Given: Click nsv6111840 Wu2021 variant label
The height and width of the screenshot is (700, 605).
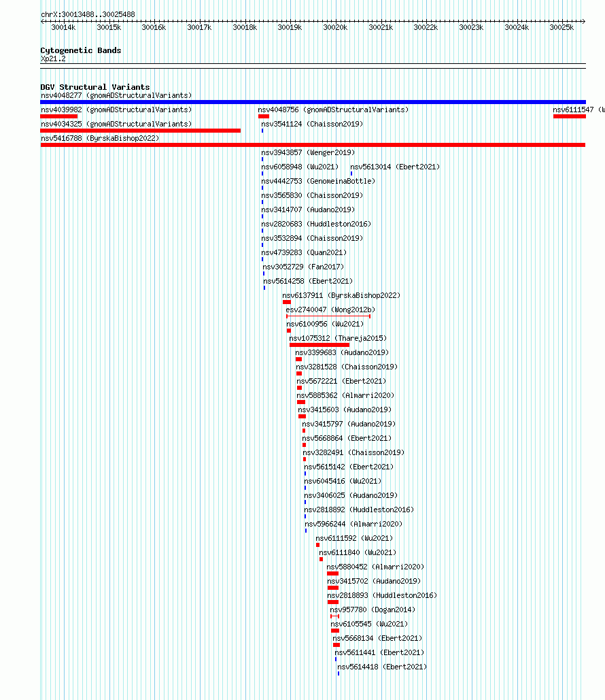Looking at the screenshot, I should (x=358, y=552).
